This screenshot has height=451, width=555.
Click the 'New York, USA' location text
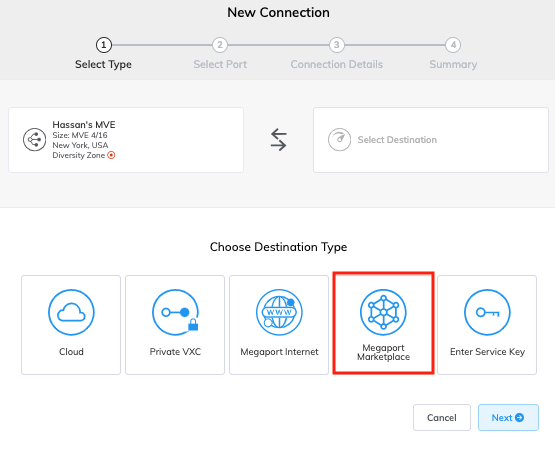coord(80,145)
